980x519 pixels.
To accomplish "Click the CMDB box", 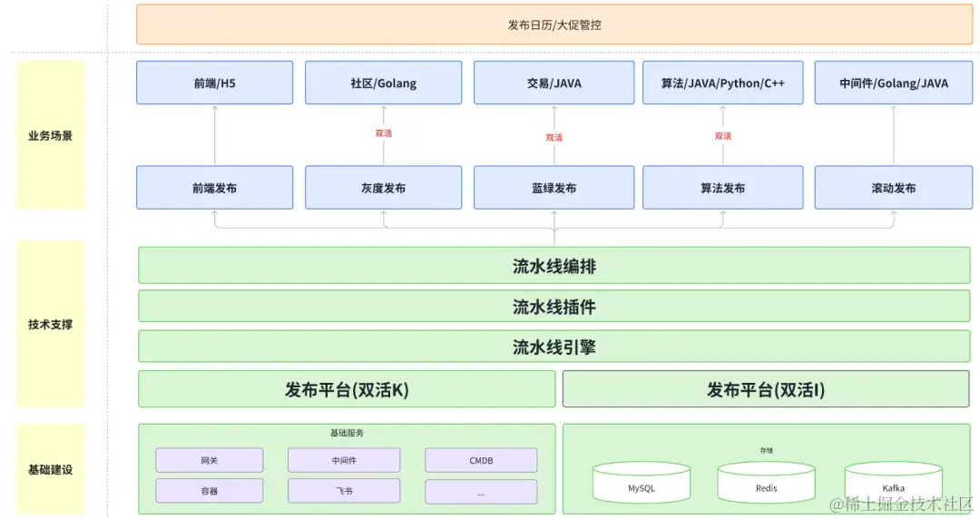I will 481,460.
